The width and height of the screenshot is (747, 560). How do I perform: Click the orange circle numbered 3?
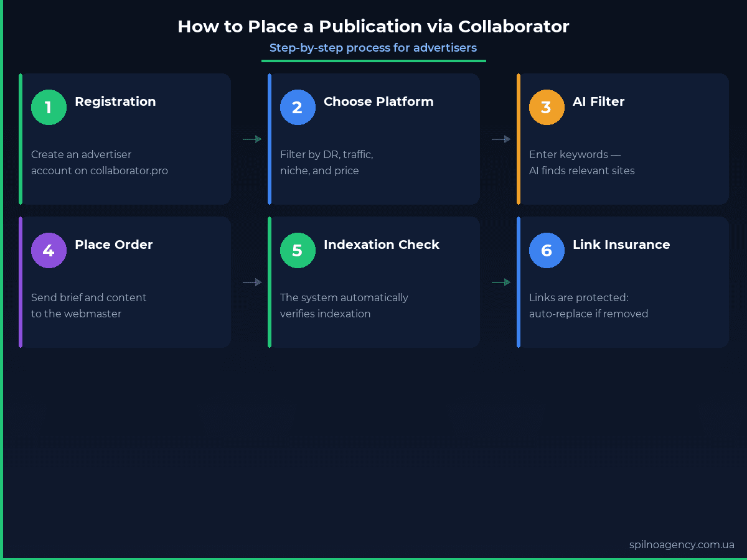[x=547, y=107]
